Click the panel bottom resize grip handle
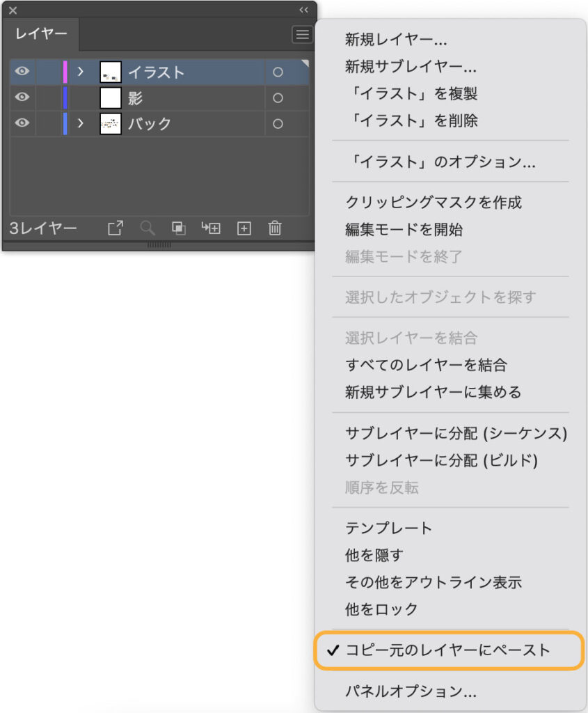This screenshot has height=713, width=588. 159,244
